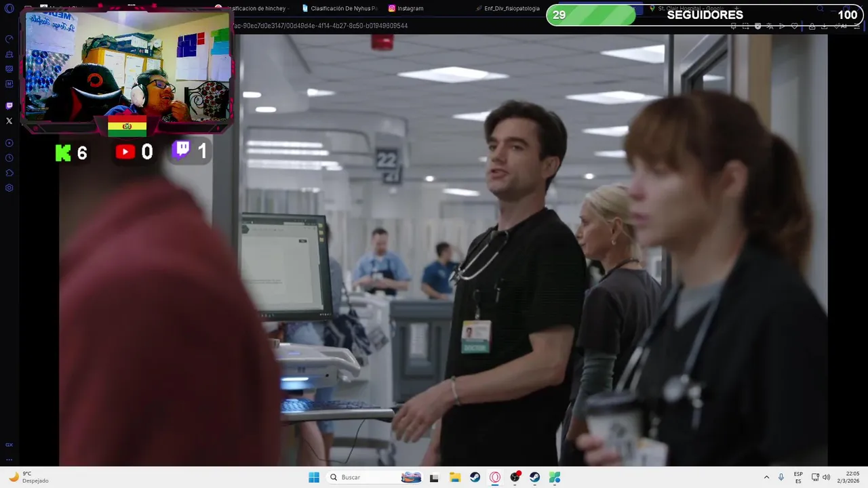Switch to St. Clair Hospital Google tab
868x488 pixels.
tap(688, 8)
